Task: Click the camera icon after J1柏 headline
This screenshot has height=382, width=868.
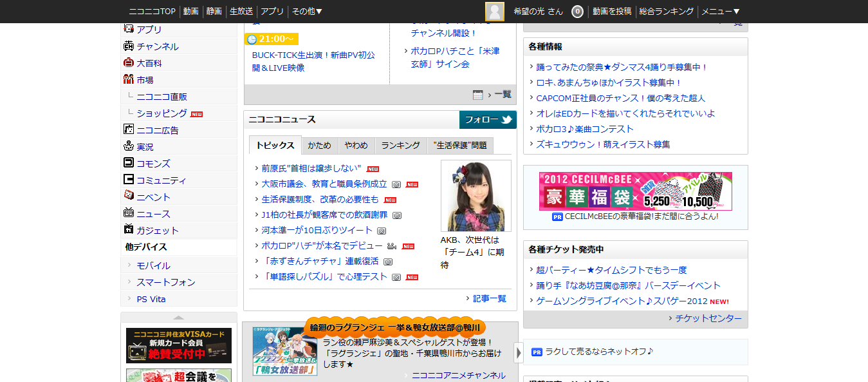Action: [x=397, y=215]
